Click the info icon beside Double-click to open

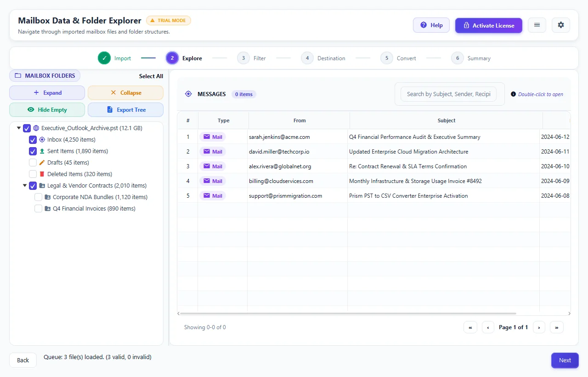(514, 94)
